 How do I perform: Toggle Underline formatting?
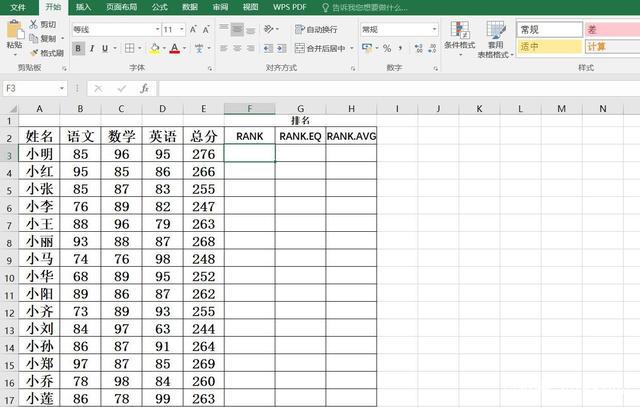(x=105, y=49)
